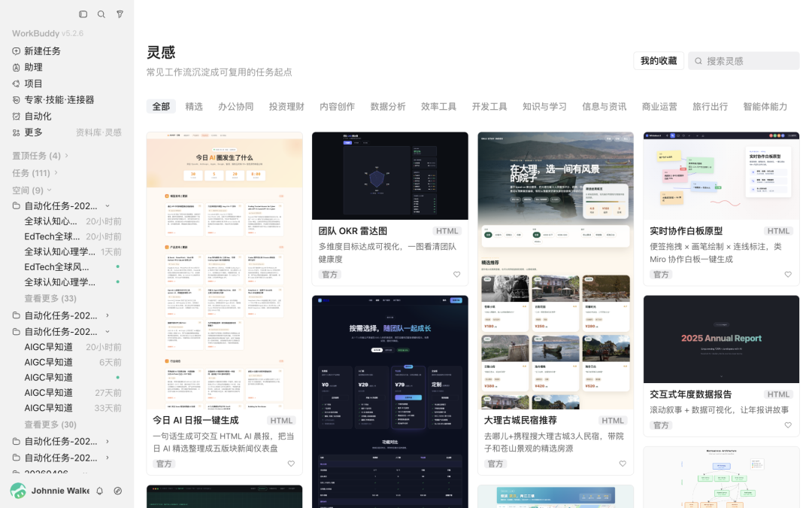812x508 pixels.
Task: Open the sidebar search magnifier icon
Action: tap(101, 14)
